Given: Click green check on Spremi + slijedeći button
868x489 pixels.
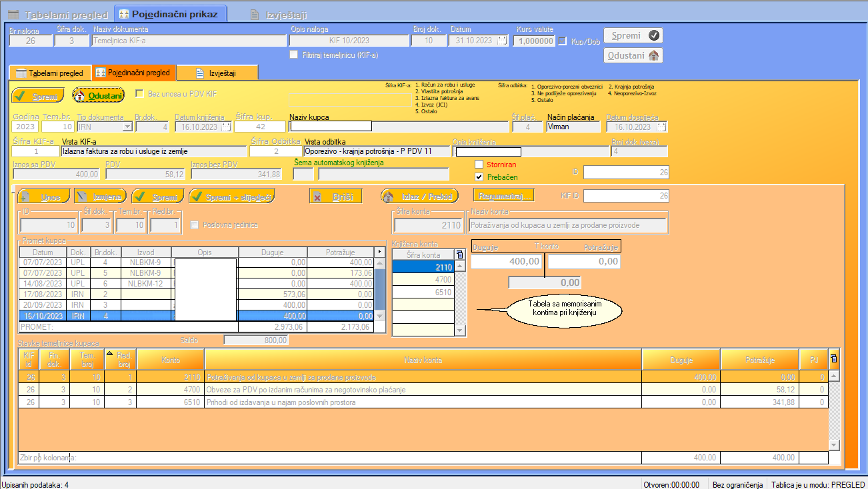Looking at the screenshot, I should (x=197, y=197).
